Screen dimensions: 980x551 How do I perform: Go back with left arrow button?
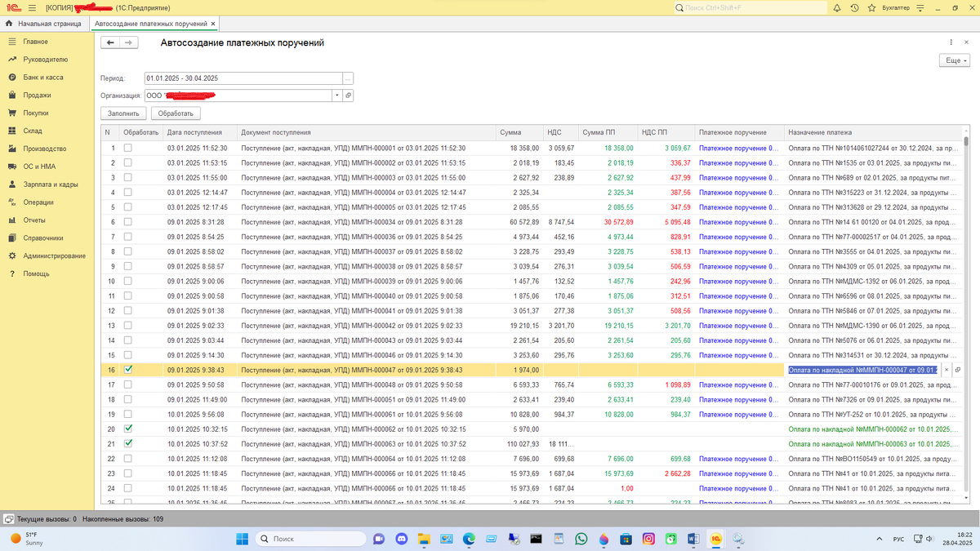point(109,42)
